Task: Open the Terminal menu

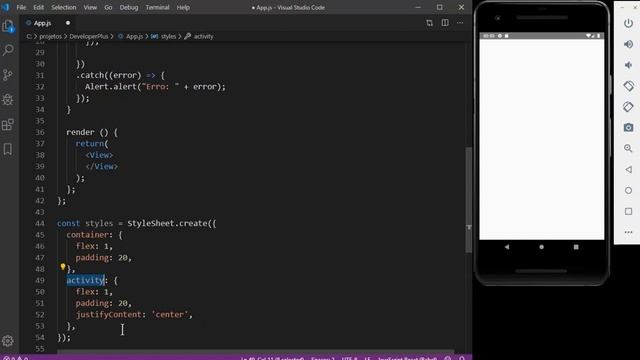Action: 157,7
